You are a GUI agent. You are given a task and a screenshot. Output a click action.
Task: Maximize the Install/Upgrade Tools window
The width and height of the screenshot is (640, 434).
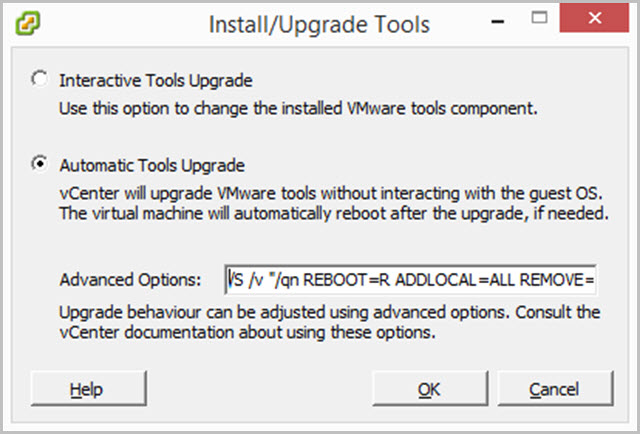[x=539, y=17]
